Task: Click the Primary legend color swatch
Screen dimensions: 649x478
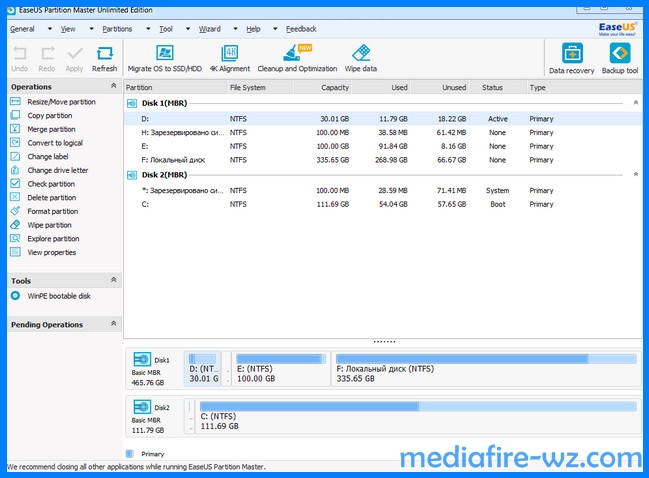Action: tap(130, 454)
